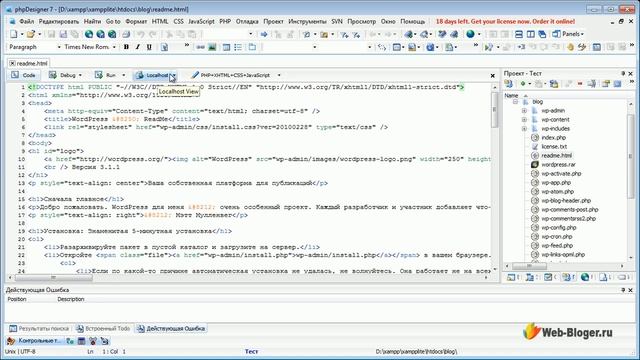Open the HTML menu
The height and width of the screenshot is (360, 640).
pyautogui.click(x=160, y=21)
